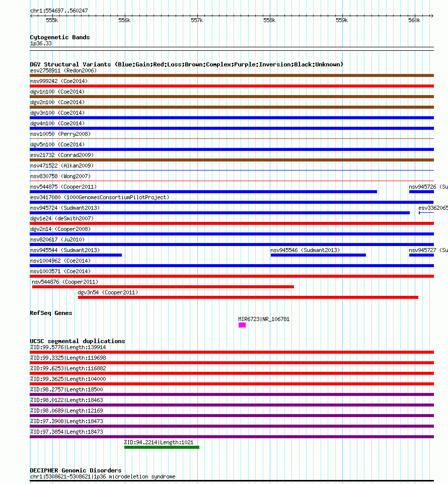
Task: Open the nsv1003571 (Coe2014) variant
Action: (60, 271)
